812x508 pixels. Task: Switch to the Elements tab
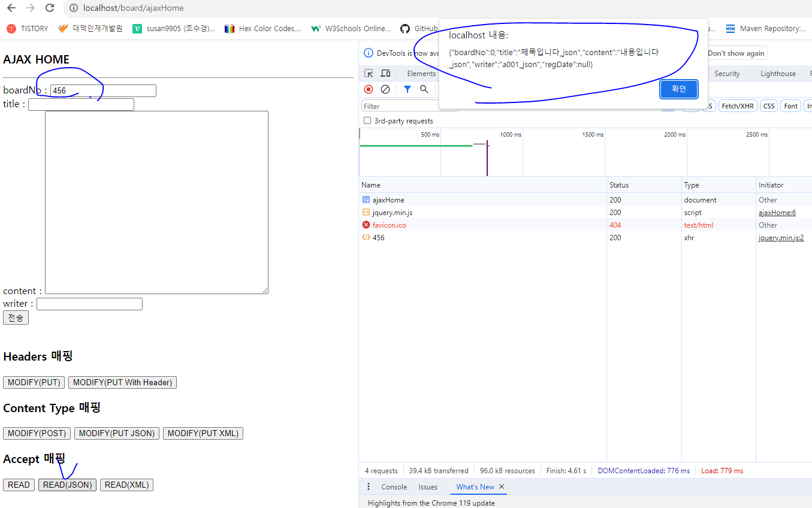click(421, 74)
